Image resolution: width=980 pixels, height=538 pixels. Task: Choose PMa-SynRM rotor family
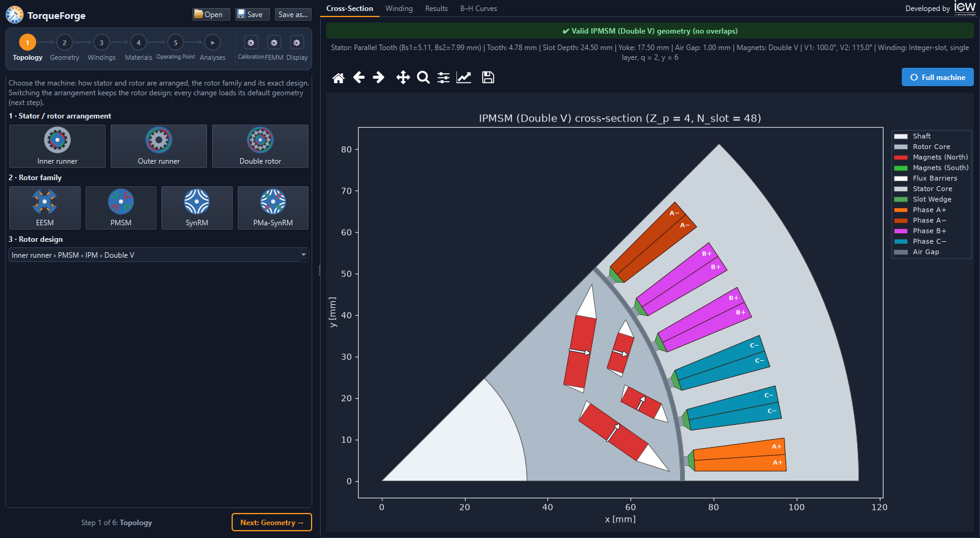click(x=273, y=208)
